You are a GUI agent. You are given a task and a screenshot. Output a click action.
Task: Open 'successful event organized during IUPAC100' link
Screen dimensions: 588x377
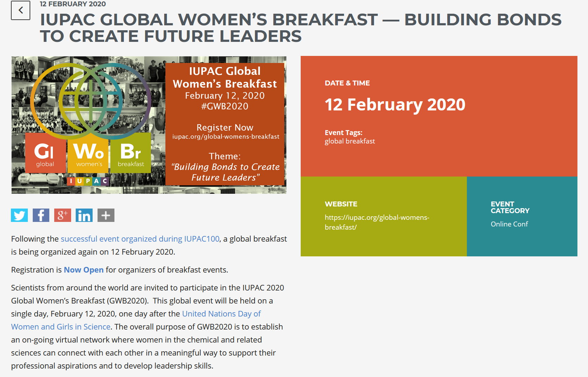(140, 239)
